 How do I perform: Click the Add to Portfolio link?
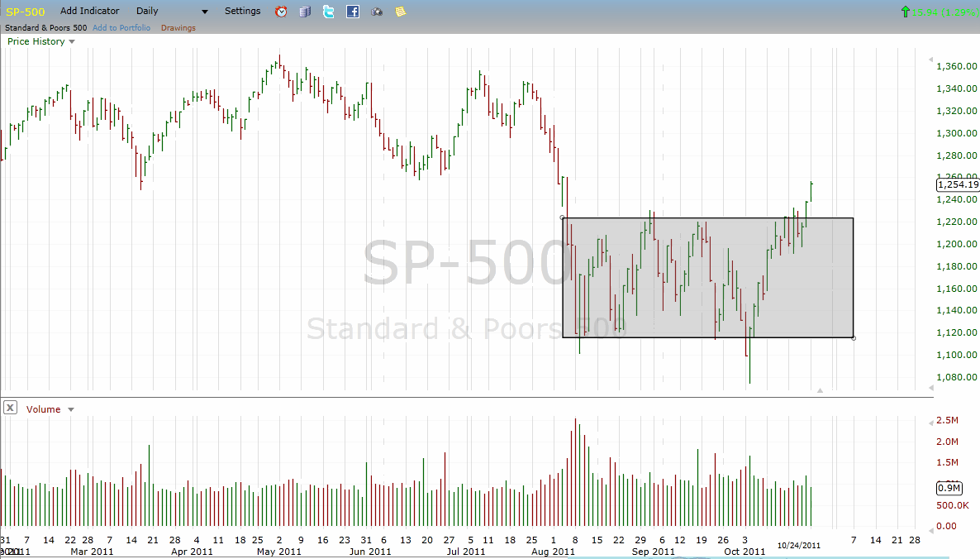[121, 27]
